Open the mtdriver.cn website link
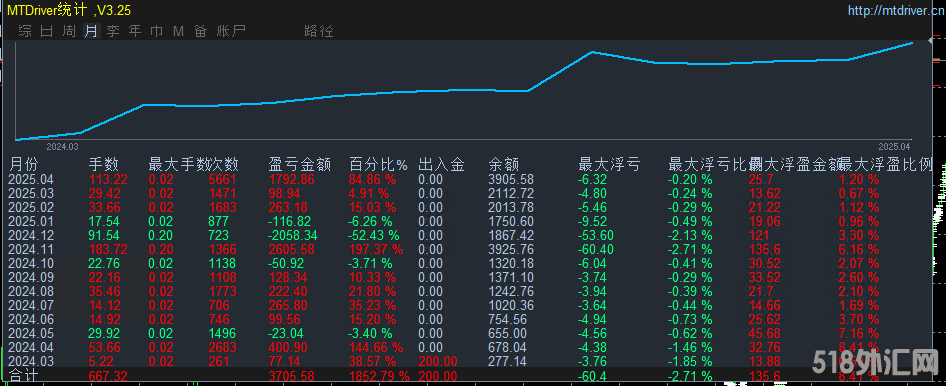946x386 pixels. (x=897, y=10)
